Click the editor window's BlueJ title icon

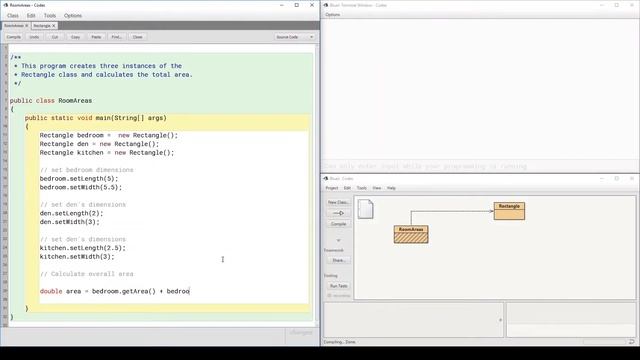(5, 5)
